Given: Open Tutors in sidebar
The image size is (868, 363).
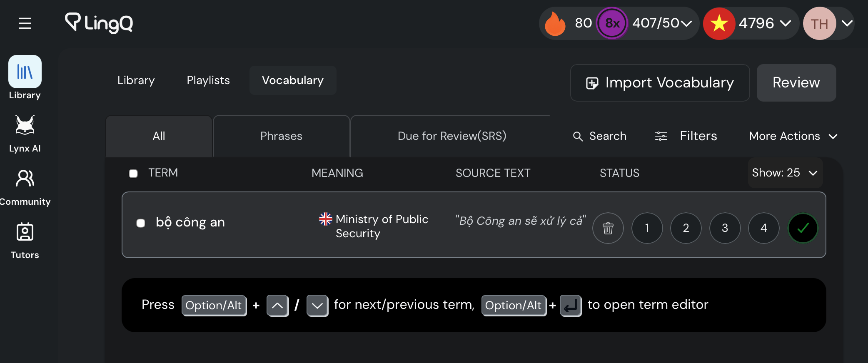Looking at the screenshot, I should point(25,241).
